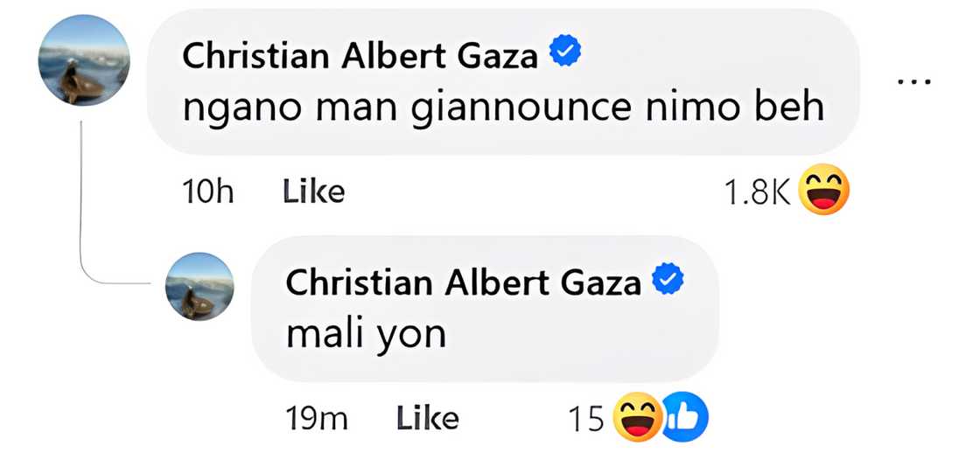Click the 10h timestamp on the top comment

click(206, 192)
